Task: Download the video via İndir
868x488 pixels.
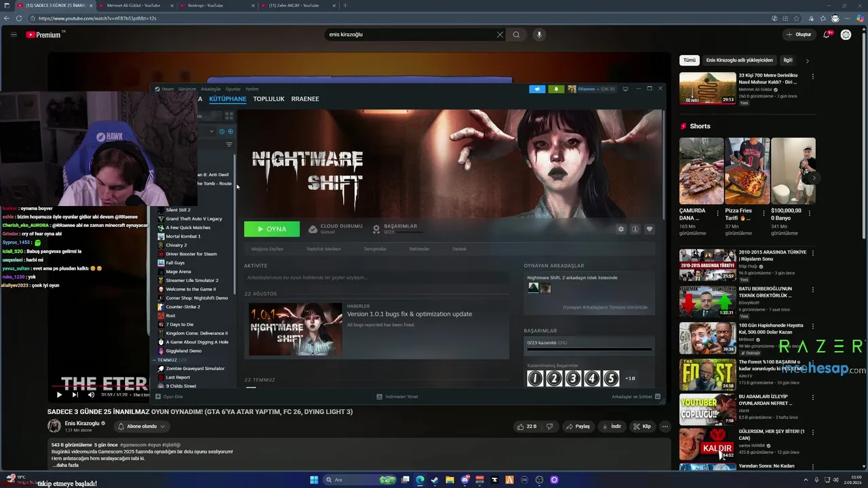Action: [x=612, y=426]
